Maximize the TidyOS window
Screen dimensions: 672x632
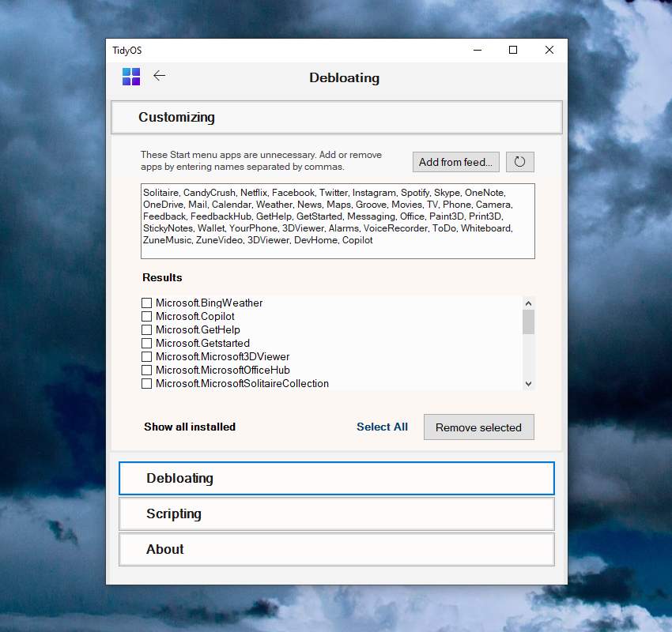coord(513,50)
